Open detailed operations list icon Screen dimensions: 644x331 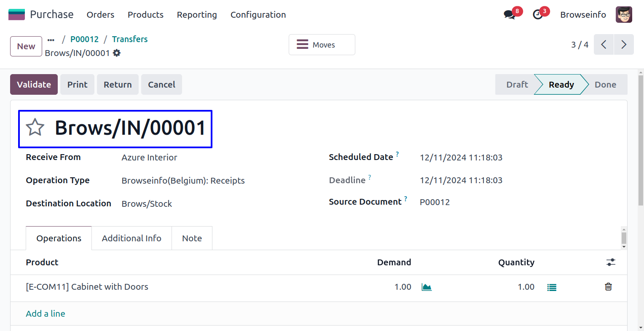pos(552,287)
